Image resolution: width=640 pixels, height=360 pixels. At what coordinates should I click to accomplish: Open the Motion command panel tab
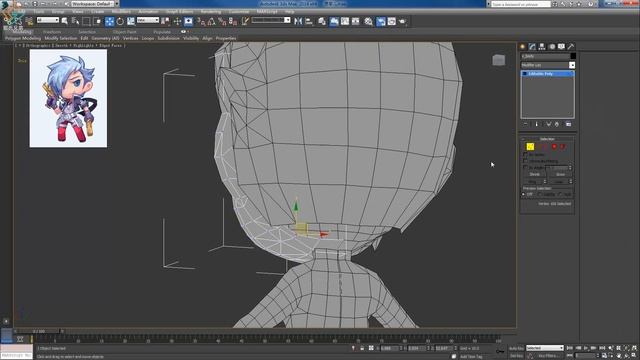pos(552,47)
